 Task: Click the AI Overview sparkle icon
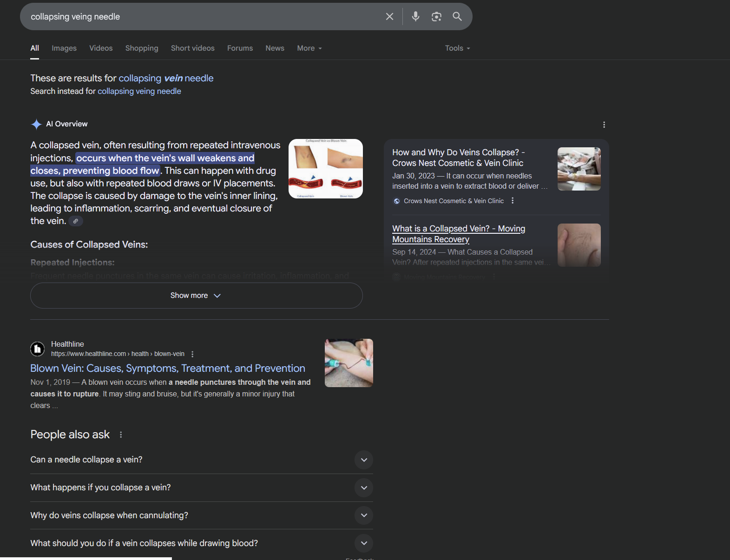click(36, 124)
